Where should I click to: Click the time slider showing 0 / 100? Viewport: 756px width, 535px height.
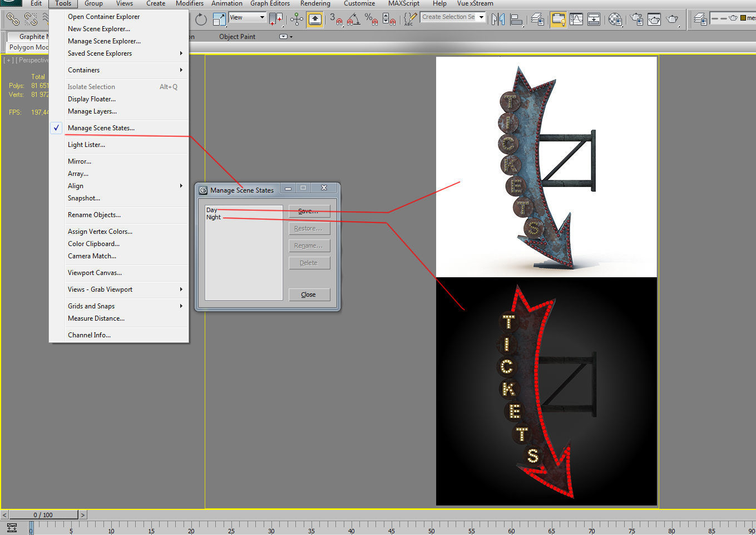(x=43, y=515)
